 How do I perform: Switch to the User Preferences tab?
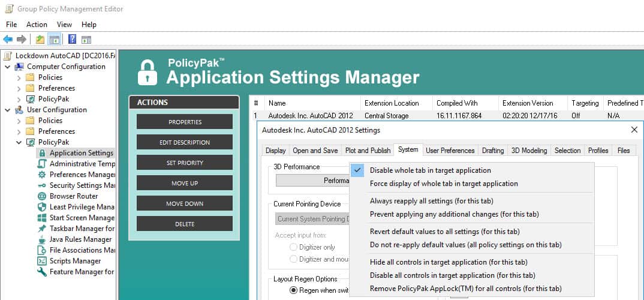(x=450, y=151)
